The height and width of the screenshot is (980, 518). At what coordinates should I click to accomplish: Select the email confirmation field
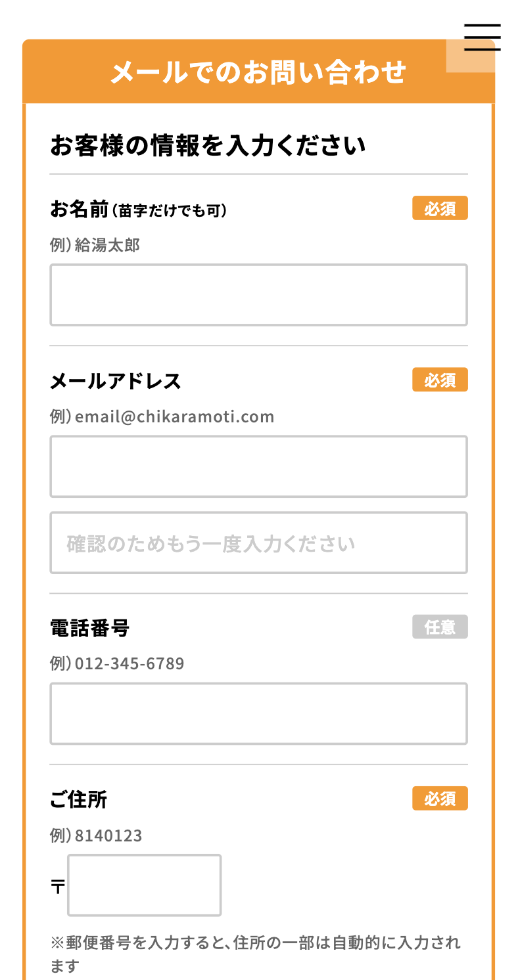[258, 543]
